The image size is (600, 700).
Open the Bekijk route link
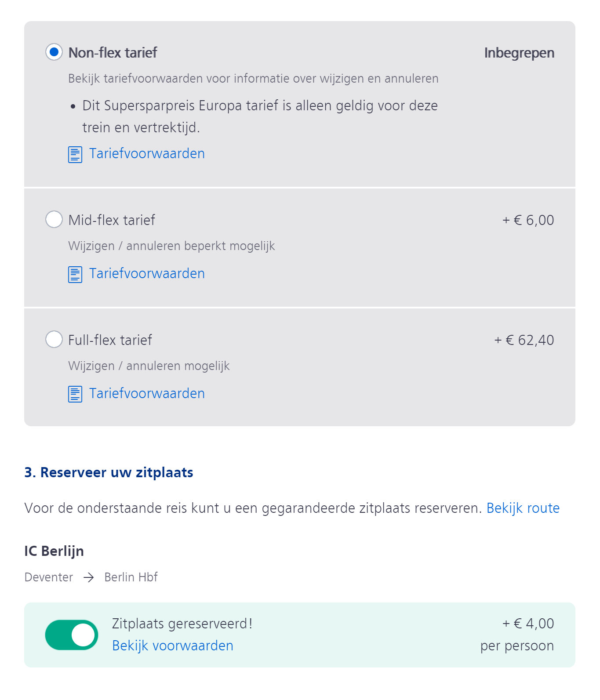pos(523,508)
